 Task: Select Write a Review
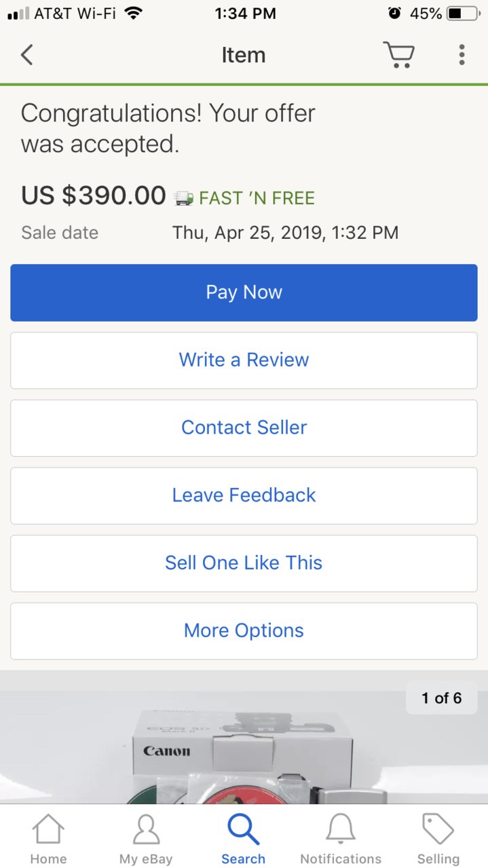pos(244,360)
